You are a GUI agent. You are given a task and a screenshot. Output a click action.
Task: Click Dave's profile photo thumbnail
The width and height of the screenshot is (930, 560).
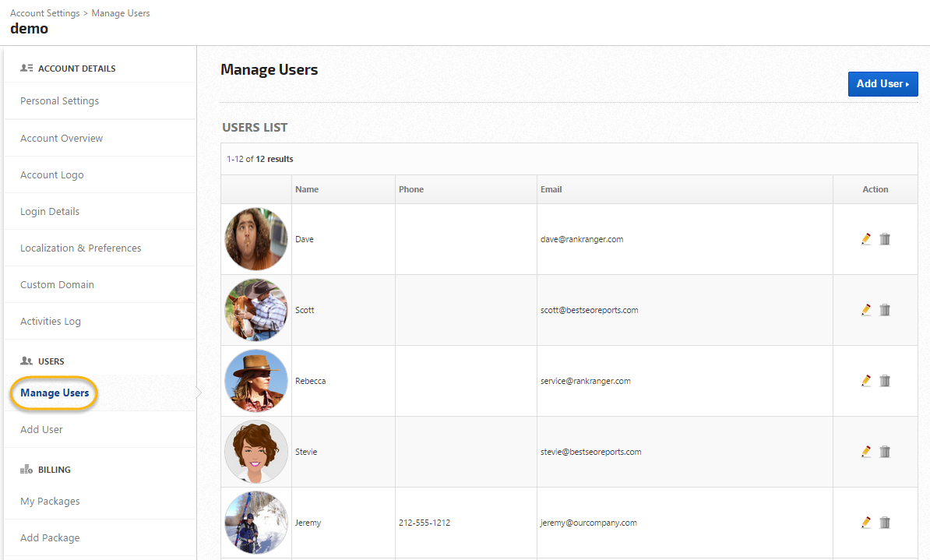click(x=256, y=239)
